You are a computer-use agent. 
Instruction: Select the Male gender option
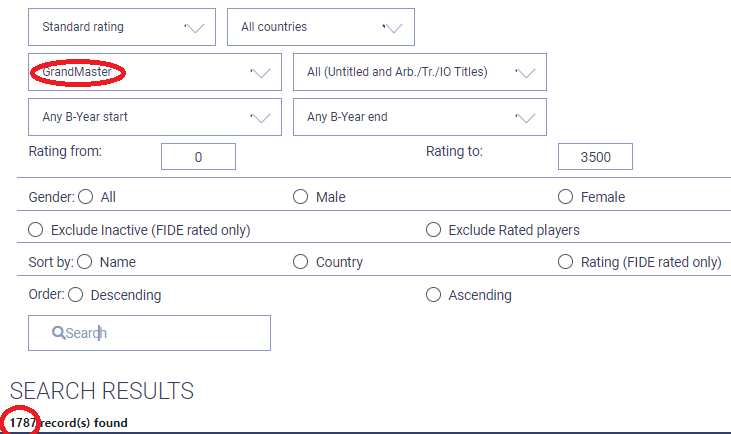(301, 197)
